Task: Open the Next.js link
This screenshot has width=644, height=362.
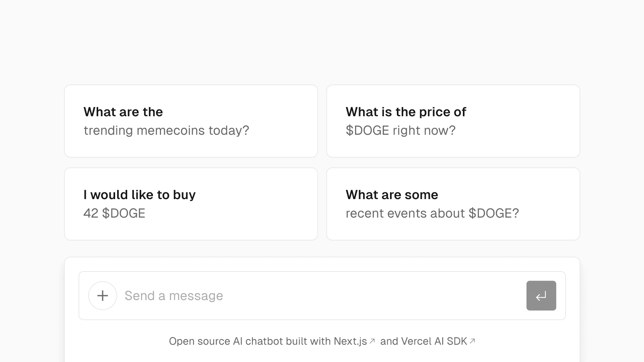Action: 350,341
